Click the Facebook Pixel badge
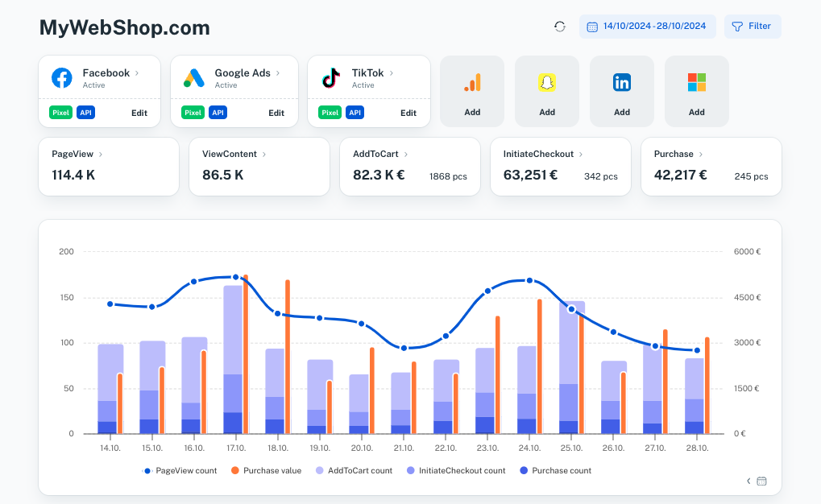The width and height of the screenshot is (821, 504). [60, 113]
